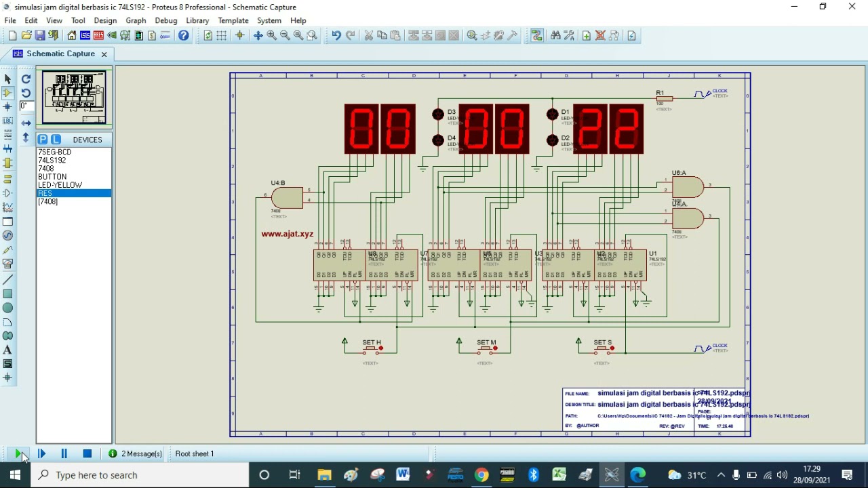Click the Undo arrow icon
This screenshot has height=488, width=868.
tap(336, 35)
